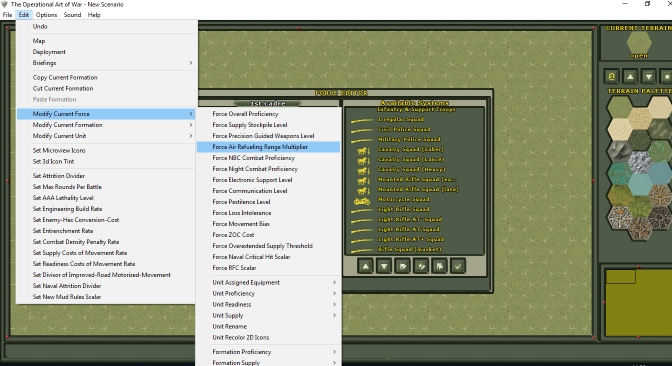This screenshot has width=672, height=366.
Task: Click the checkmark confirm button in Force Editor
Action: pyautogui.click(x=458, y=266)
